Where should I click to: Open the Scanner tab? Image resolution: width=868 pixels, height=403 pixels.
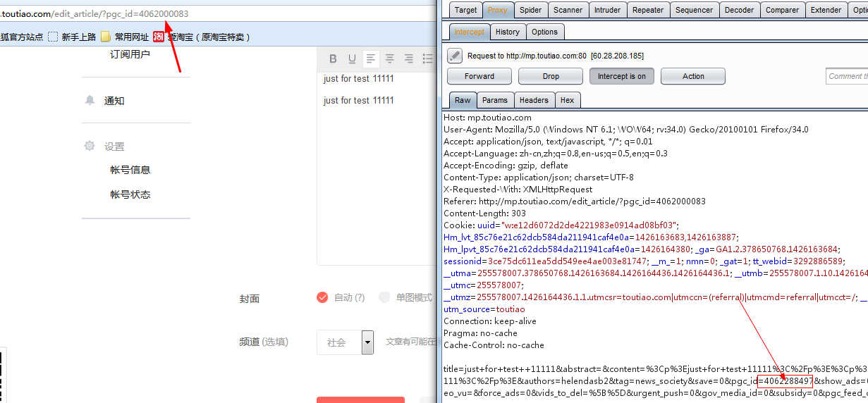coord(568,10)
